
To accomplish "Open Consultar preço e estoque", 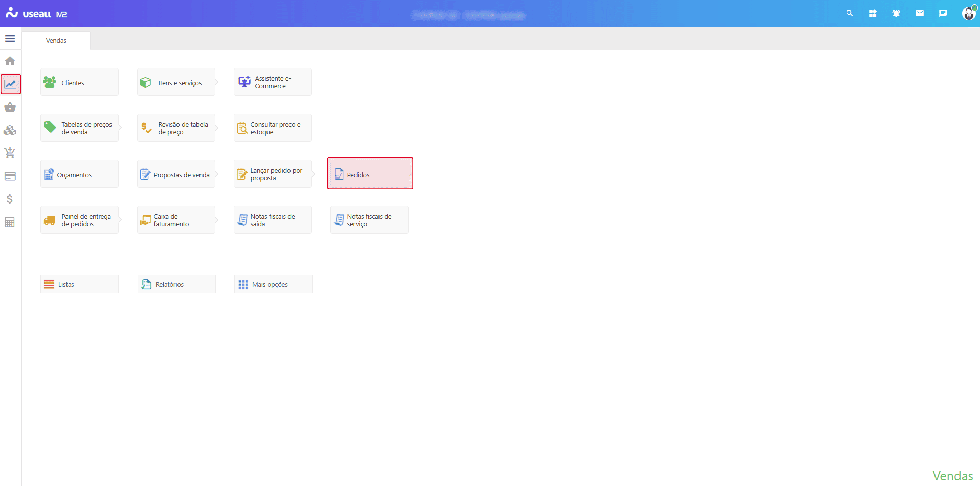I will [x=273, y=128].
